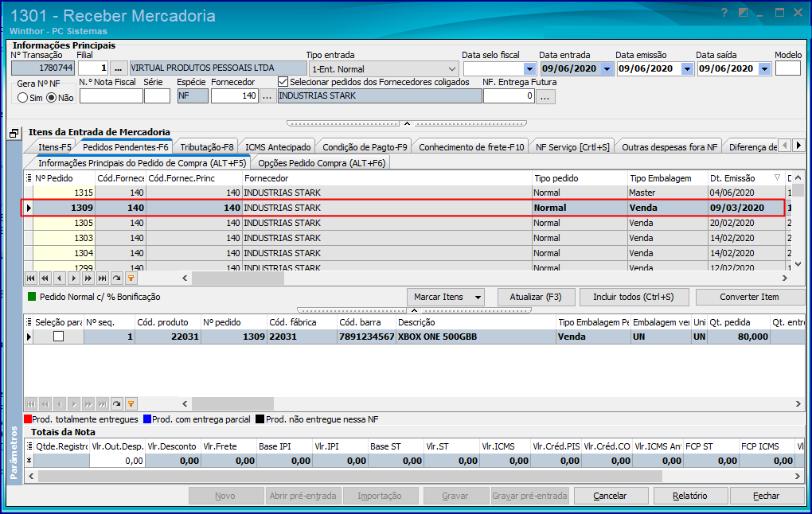Click the Vlr.Out.Desp. value 0,00 cell

pyautogui.click(x=118, y=461)
